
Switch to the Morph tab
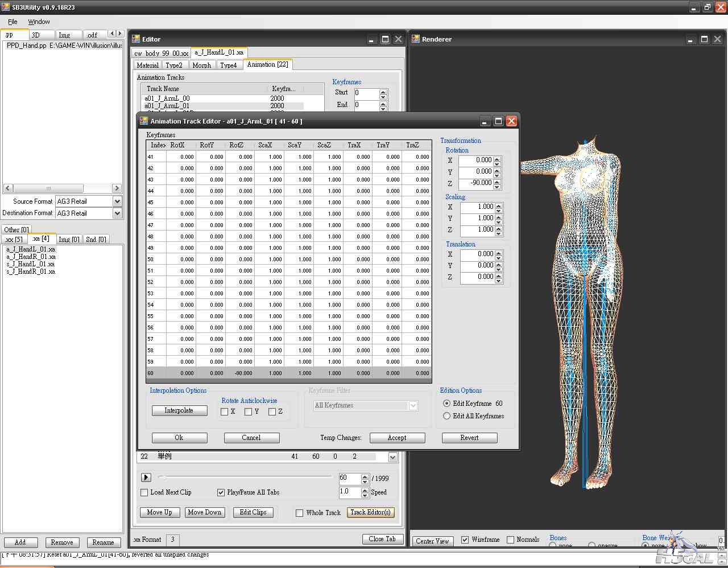[201, 65]
